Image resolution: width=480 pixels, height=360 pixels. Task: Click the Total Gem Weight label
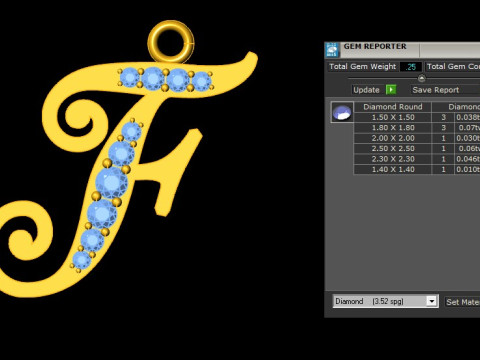362,67
